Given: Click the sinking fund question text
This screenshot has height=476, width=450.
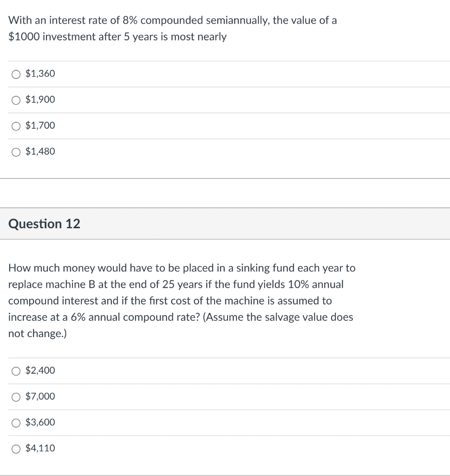Looking at the screenshot, I should pyautogui.click(x=181, y=300).
